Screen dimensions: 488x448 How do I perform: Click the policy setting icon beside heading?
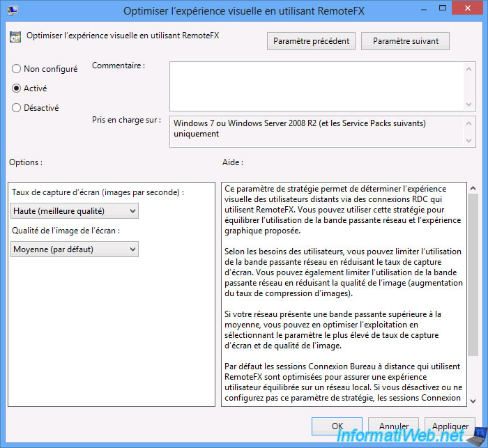tap(15, 37)
